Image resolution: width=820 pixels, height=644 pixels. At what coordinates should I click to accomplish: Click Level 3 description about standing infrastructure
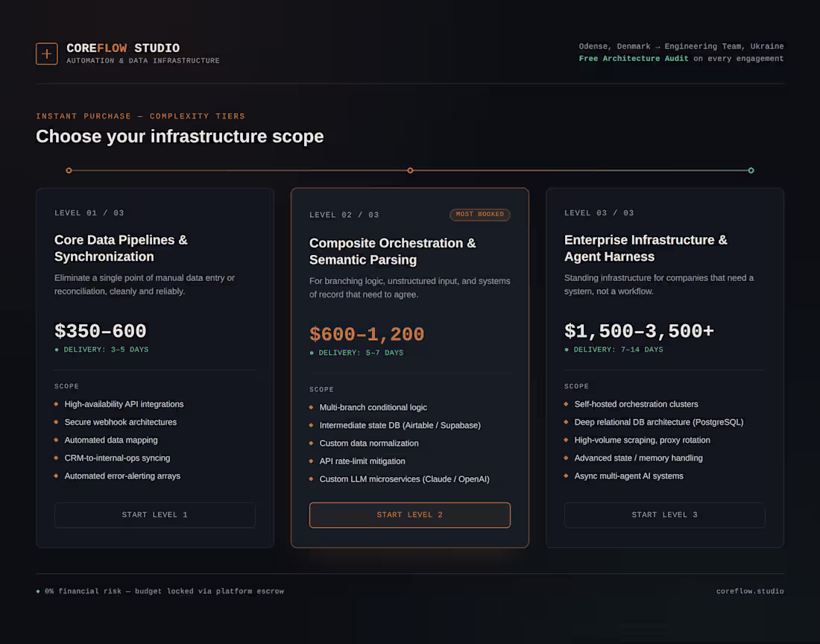pyautogui.click(x=659, y=285)
